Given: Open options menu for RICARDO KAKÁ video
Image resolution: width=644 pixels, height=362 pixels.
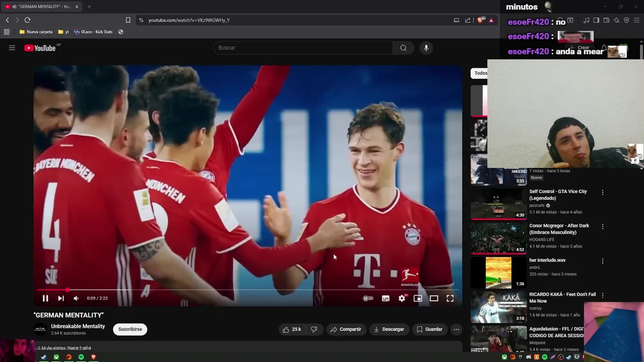Looking at the screenshot, I should pos(602,295).
